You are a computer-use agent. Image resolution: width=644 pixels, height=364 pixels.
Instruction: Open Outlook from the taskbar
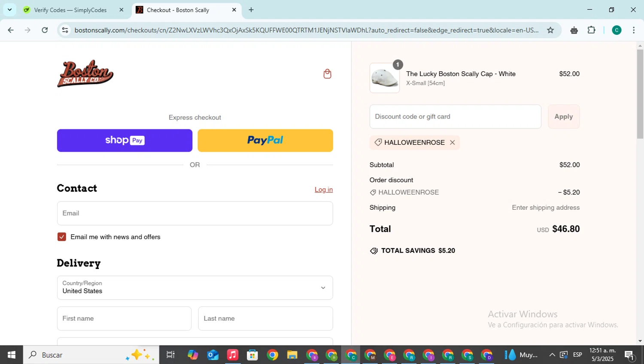(x=213, y=355)
